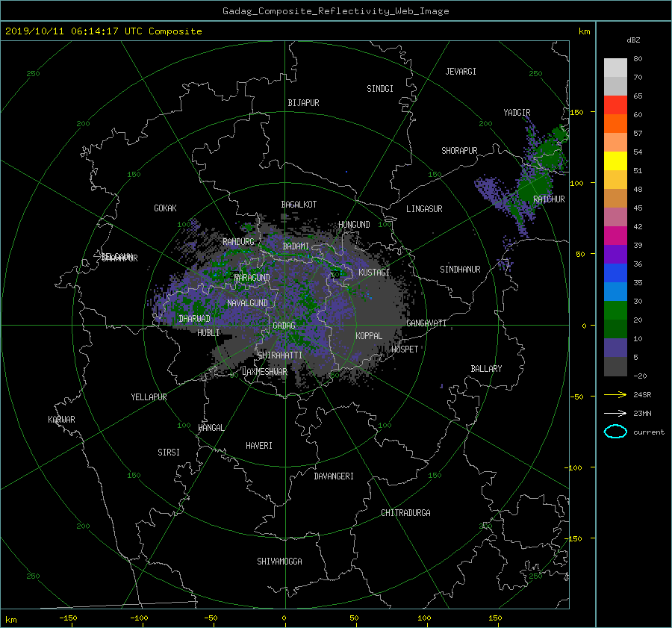Viewport: 672px width, 628px height.
Task: Click the GANGAVATI city label
Action: point(426,323)
